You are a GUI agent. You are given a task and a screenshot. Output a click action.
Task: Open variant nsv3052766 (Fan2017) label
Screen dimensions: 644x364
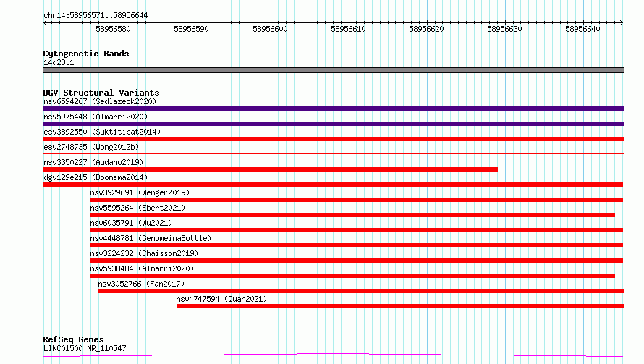pyautogui.click(x=141, y=284)
